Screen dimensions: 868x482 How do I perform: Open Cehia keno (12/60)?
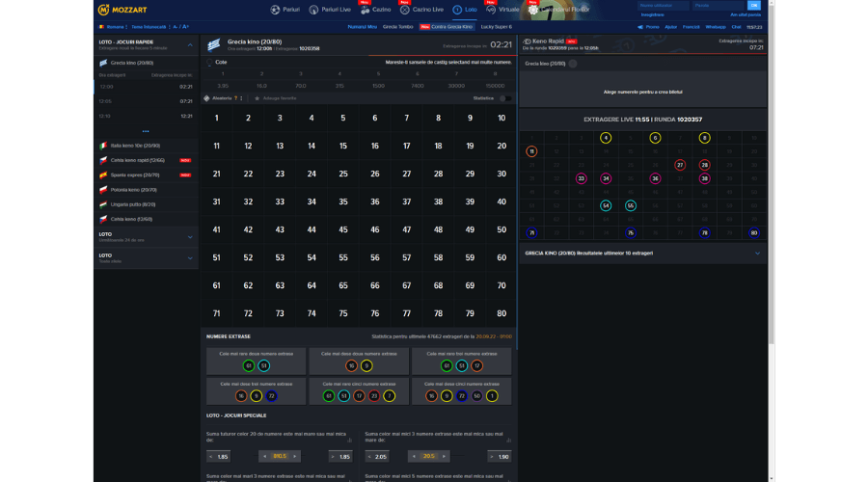(x=147, y=219)
